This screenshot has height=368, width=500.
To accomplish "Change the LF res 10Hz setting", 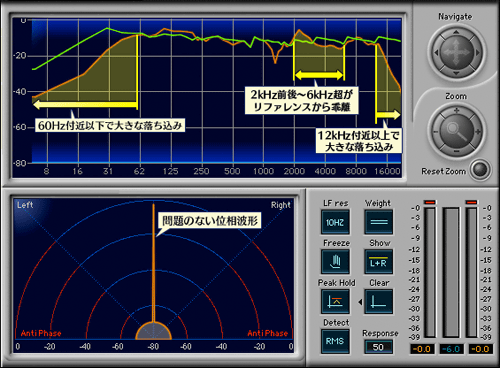I will click(x=335, y=222).
